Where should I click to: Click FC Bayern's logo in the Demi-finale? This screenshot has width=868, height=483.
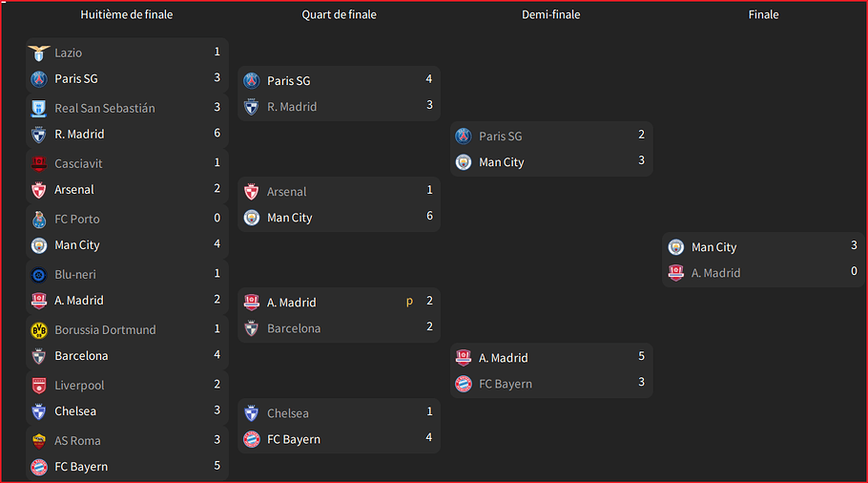tap(464, 384)
